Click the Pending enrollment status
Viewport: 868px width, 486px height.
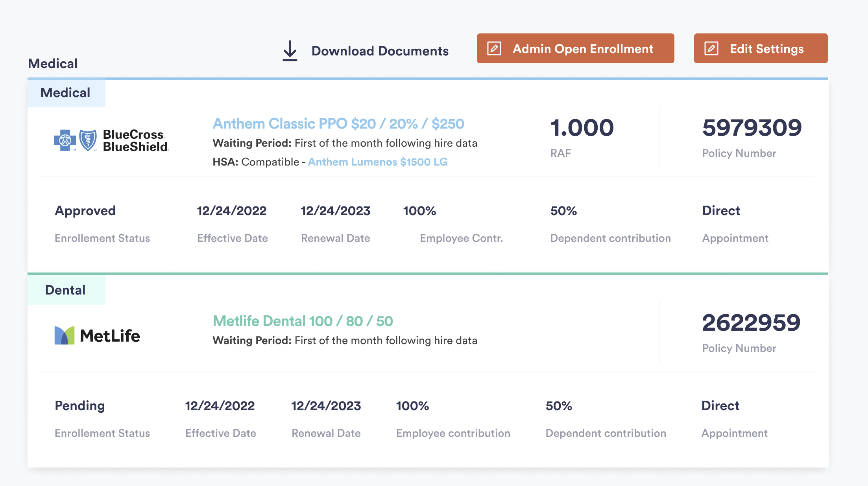point(79,405)
